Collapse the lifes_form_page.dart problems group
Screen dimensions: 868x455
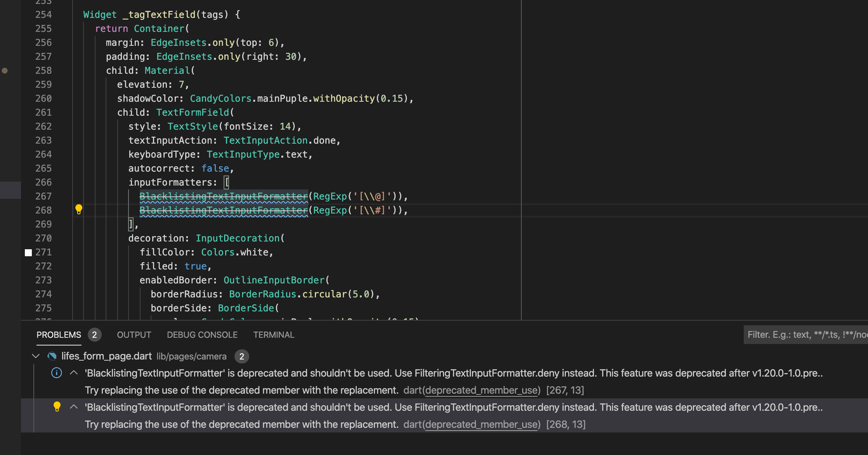[x=35, y=356]
